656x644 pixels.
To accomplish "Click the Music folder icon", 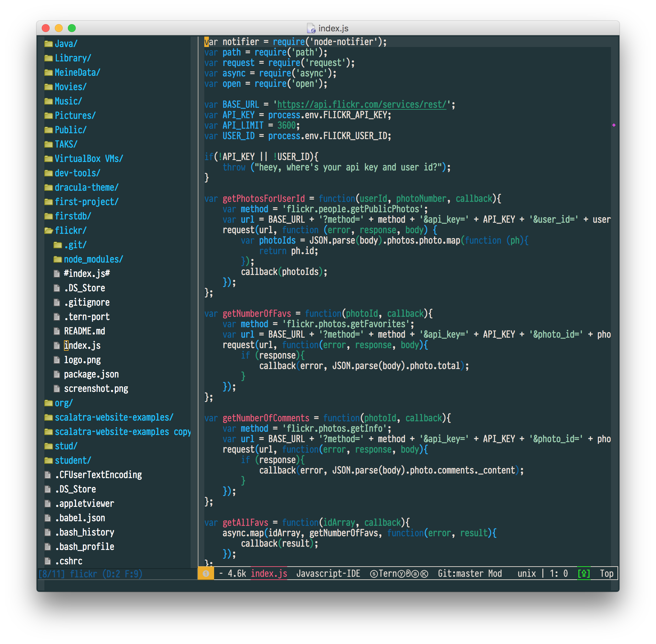I will pos(49,102).
